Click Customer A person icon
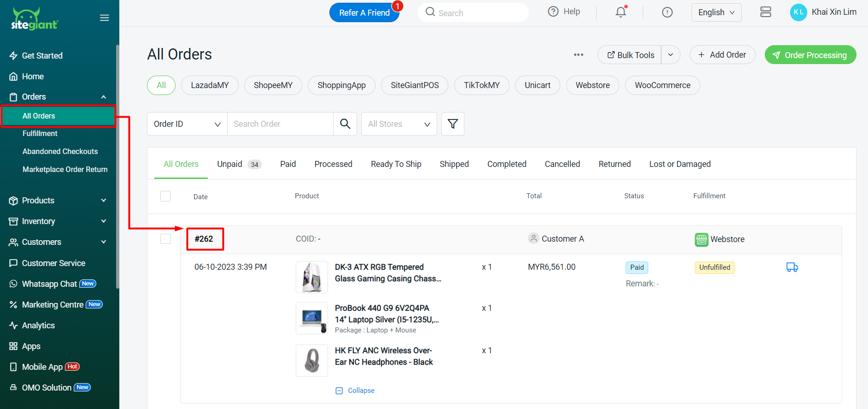The width and height of the screenshot is (868, 409). click(x=534, y=238)
